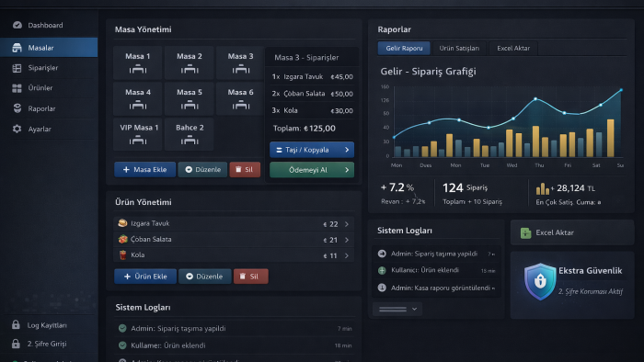This screenshot has width=644, height=362.
Task: Click Düzenle in Masa Yönetimi
Action: pos(202,169)
